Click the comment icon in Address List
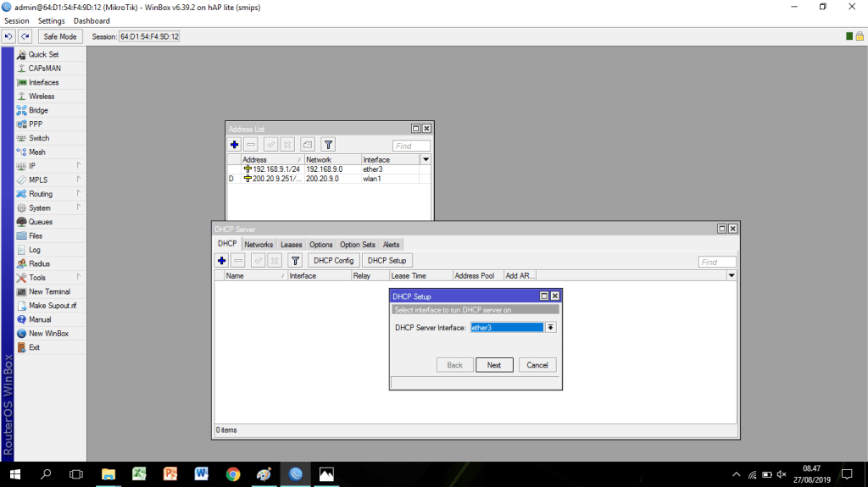Screen dimensions: 868x487 tap(307, 145)
